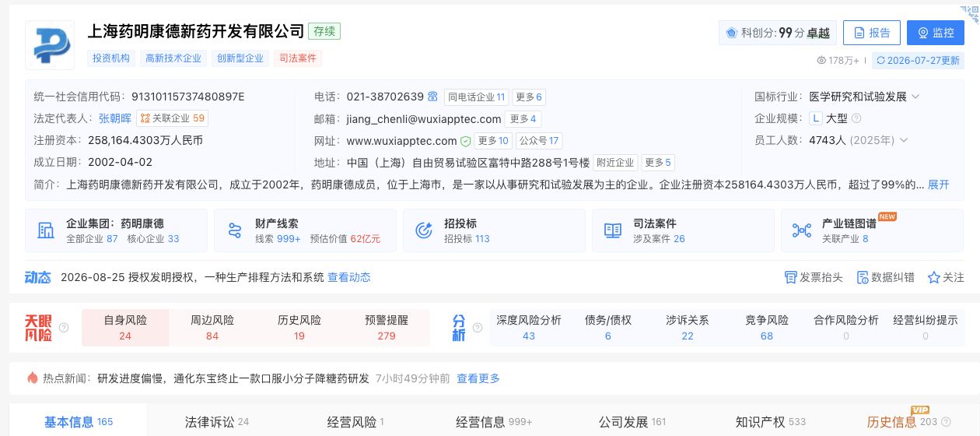
Task: Open 涉诉关系 22 analysis
Action: pos(688,328)
